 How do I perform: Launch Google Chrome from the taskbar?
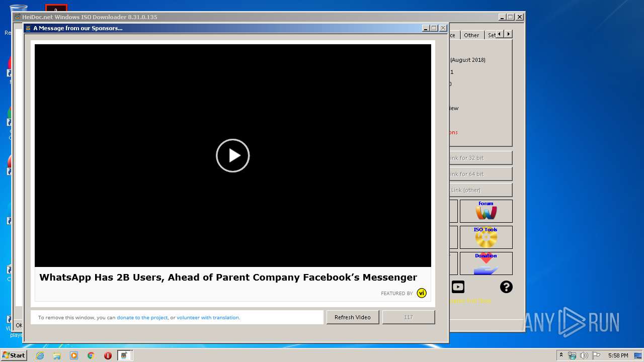tap(91, 355)
